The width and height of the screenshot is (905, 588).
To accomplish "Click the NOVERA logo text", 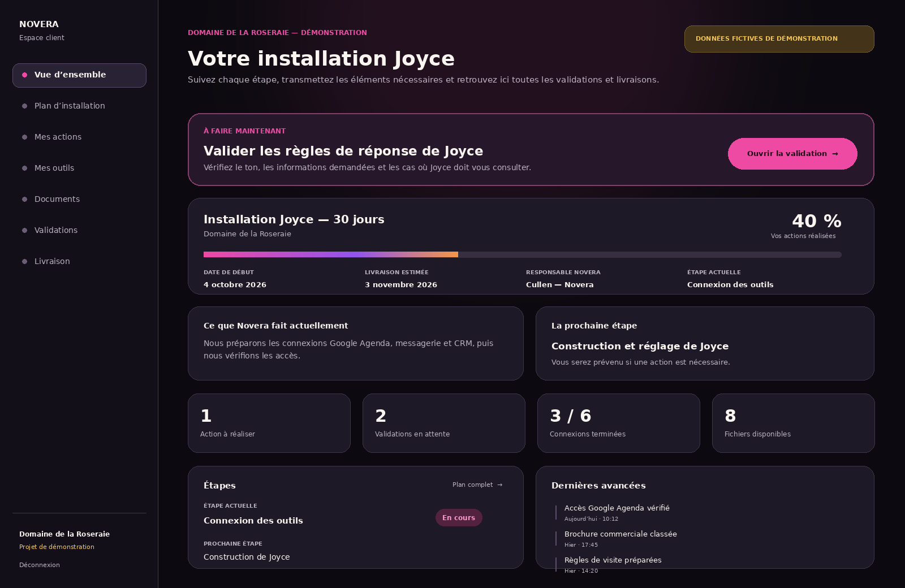I will [39, 24].
